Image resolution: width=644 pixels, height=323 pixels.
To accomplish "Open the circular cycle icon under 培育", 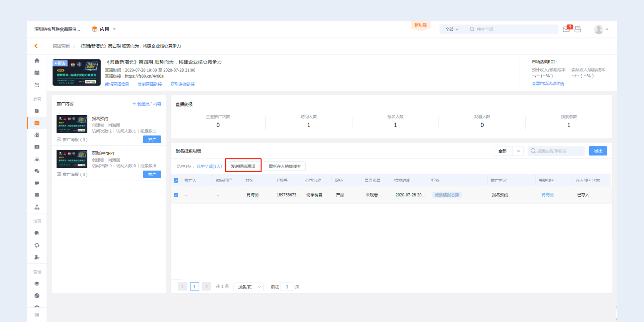I will point(37,245).
